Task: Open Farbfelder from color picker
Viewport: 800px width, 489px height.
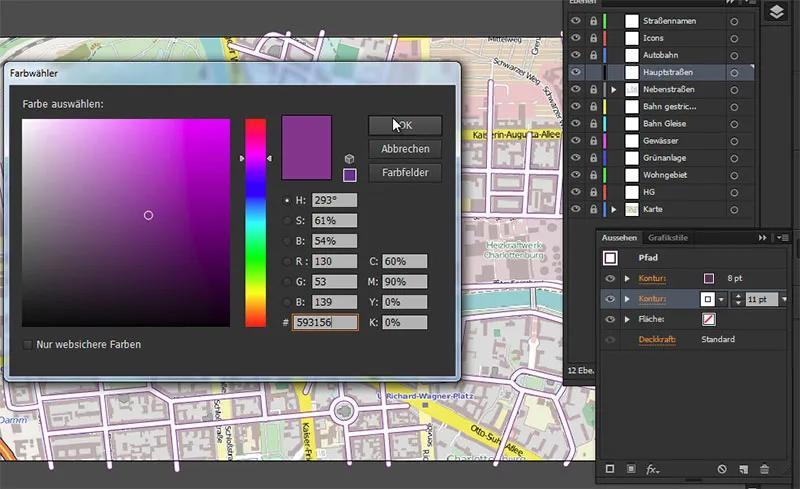Action: tap(405, 173)
